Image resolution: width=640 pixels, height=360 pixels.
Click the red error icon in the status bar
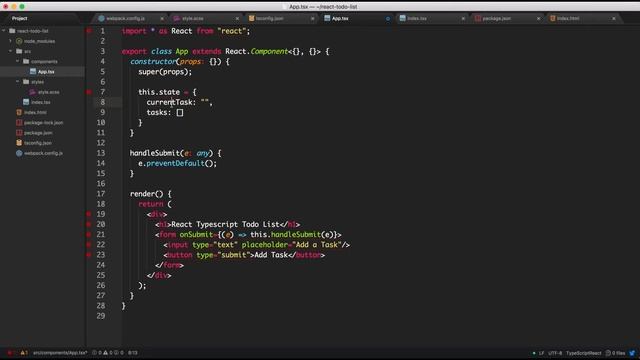pyautogui.click(x=9, y=353)
